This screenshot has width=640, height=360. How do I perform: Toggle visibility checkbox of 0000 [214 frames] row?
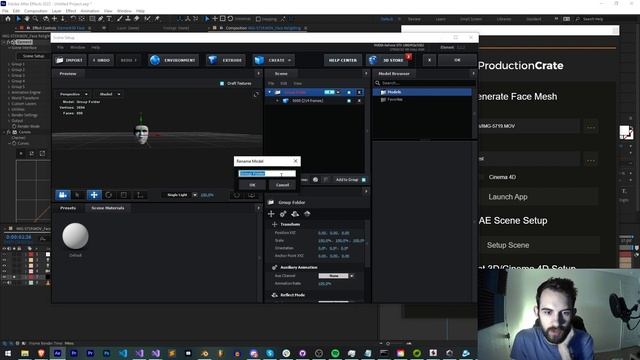point(349,100)
